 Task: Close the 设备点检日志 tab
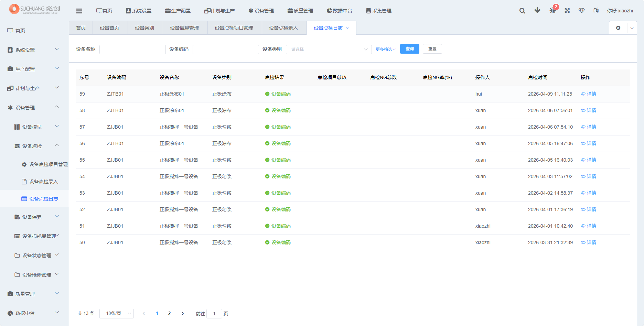[347, 28]
